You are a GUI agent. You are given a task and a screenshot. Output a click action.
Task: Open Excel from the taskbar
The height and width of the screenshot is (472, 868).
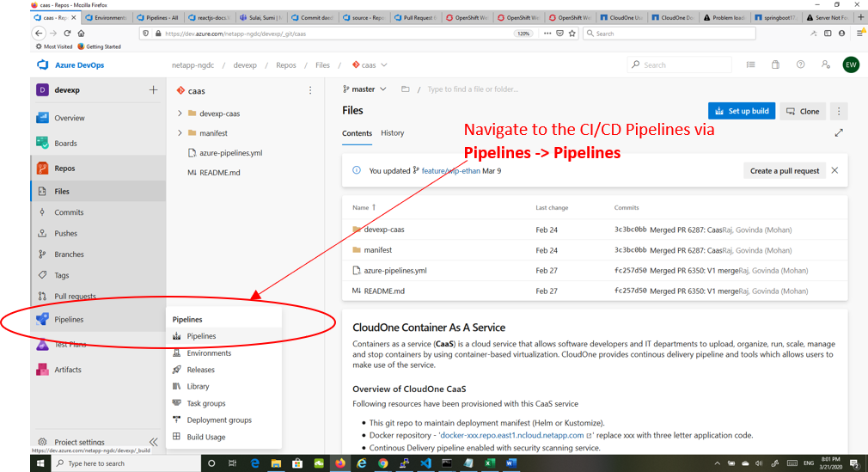coord(489,463)
